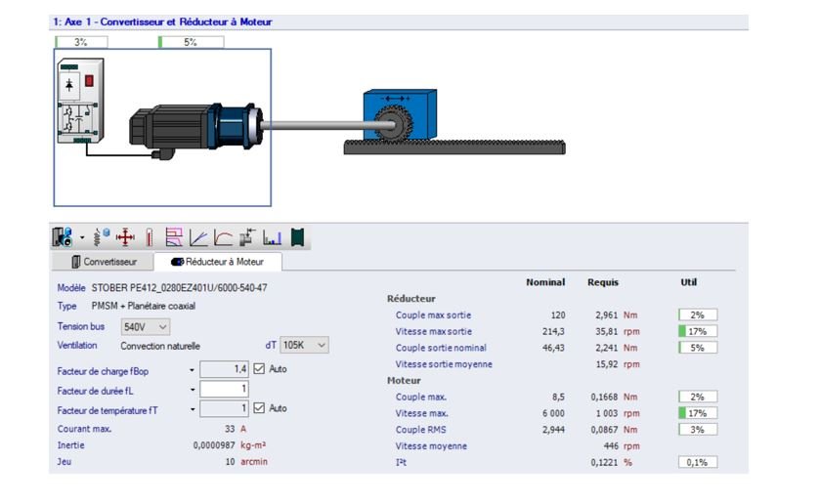Click the spring and cylinder toolbar icon
This screenshot has height=504, width=820.
(102, 237)
